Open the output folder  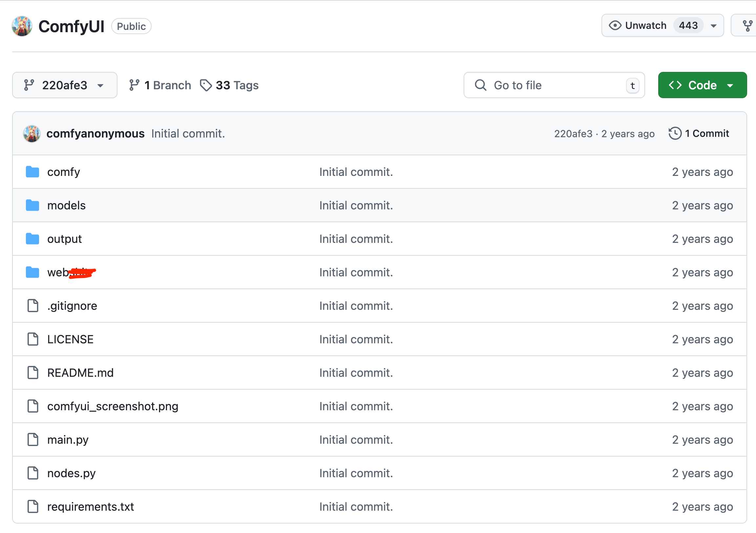coord(65,239)
